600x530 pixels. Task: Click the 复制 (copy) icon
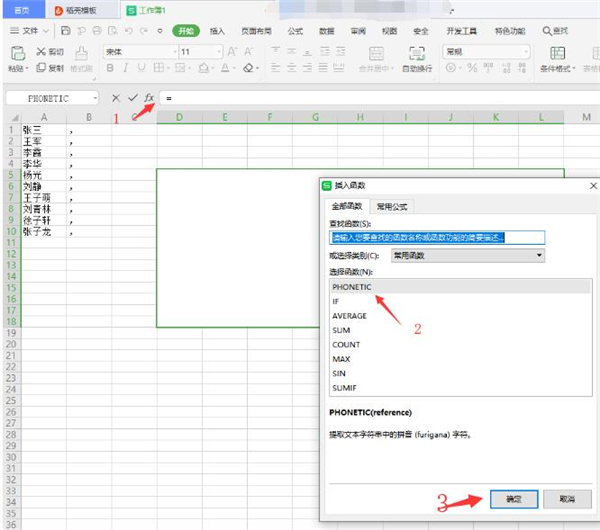pyautogui.click(x=41, y=68)
